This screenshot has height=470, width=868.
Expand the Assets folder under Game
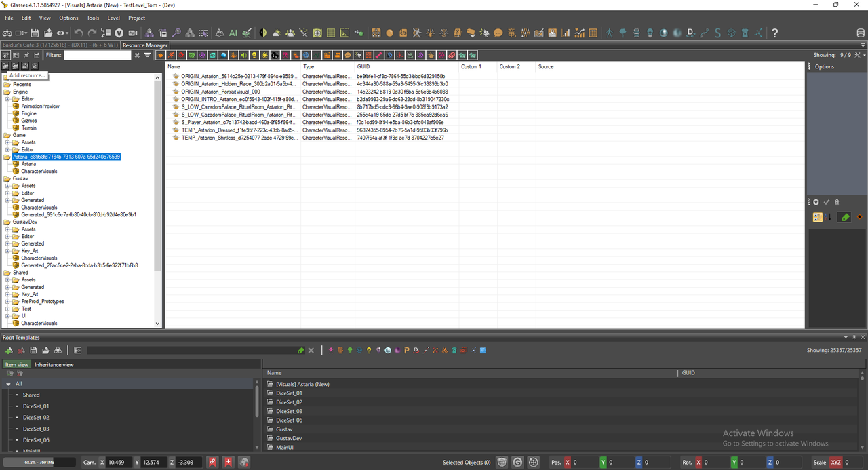[x=7, y=142]
